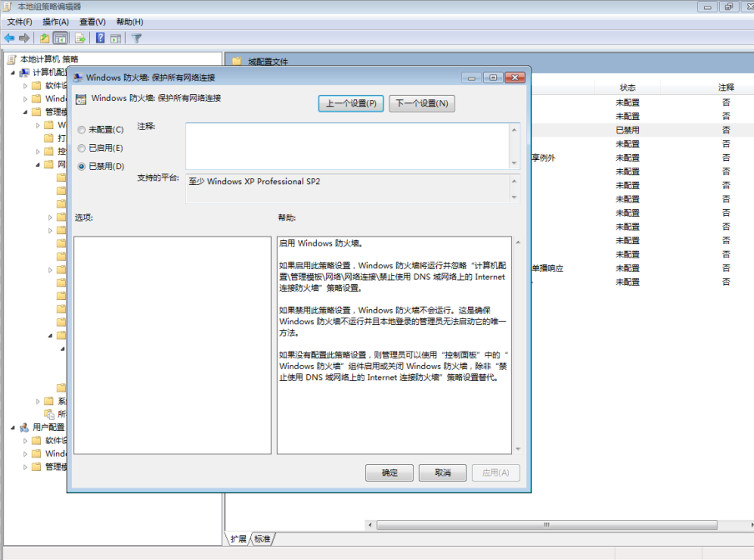Click inside the 注释 comment text box
The width and height of the screenshot is (754, 560).
pos(348,146)
